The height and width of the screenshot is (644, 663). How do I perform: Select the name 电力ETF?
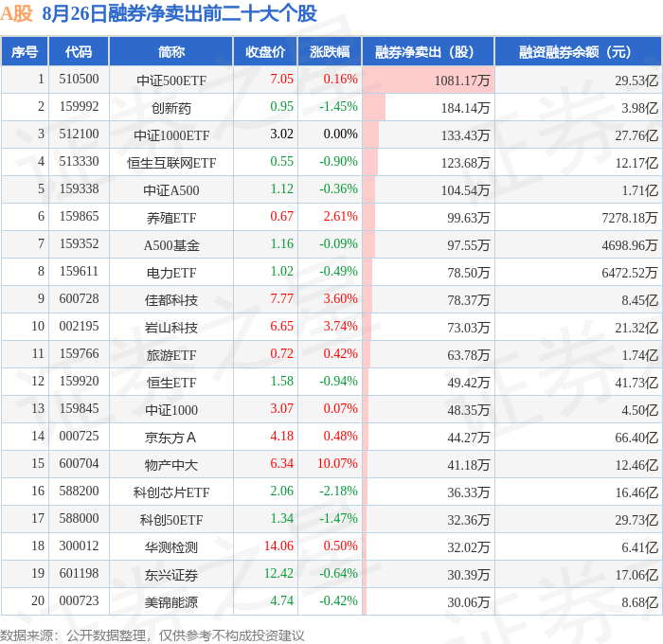[171, 273]
